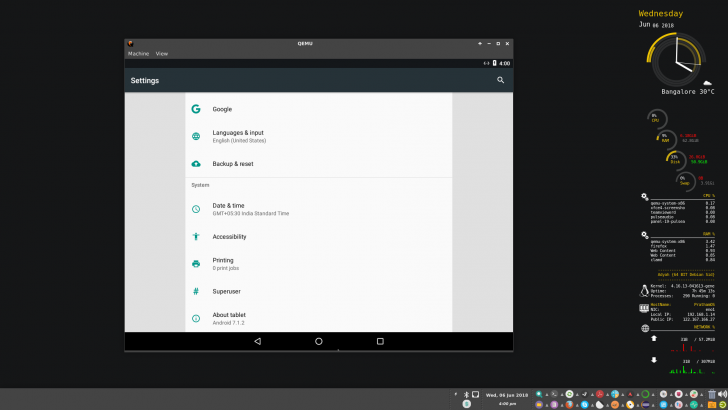This screenshot has height=410, width=728.
Task: Click the taskbar date and time display
Action: (507, 398)
